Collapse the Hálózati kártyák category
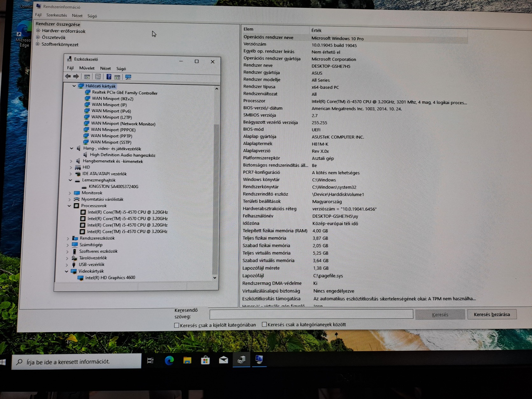Screen dimensions: 532x399 point(74,86)
